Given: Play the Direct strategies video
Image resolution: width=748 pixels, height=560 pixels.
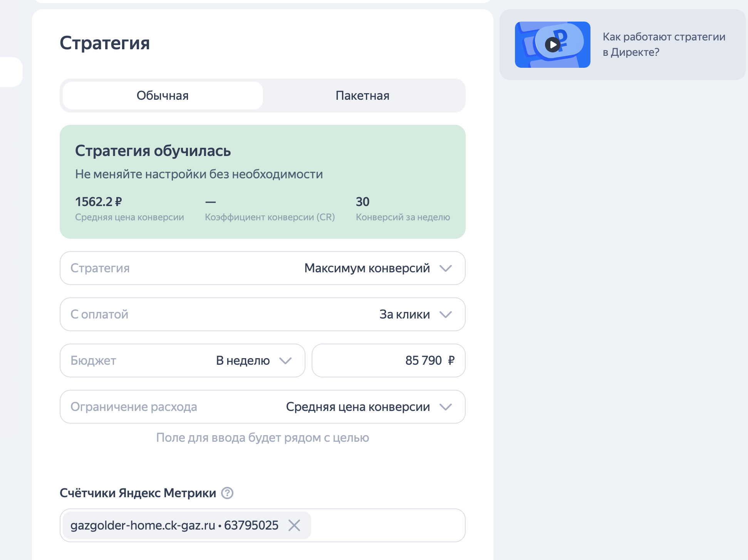Looking at the screenshot, I should coord(553,45).
